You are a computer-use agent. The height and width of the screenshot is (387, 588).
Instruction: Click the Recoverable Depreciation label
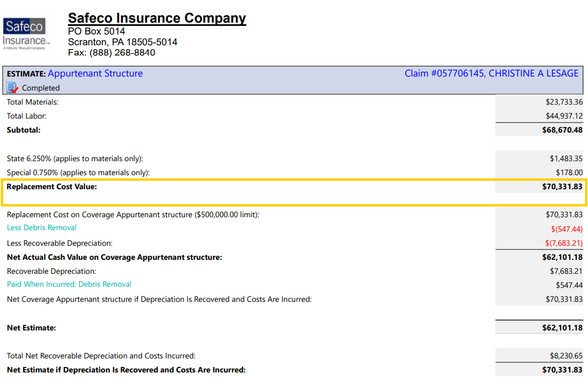pos(51,272)
